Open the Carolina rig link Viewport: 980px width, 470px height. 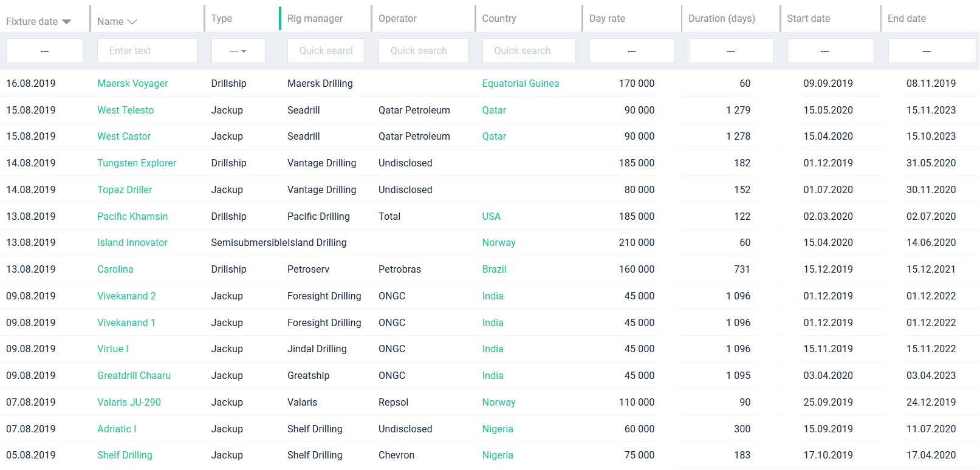(115, 270)
